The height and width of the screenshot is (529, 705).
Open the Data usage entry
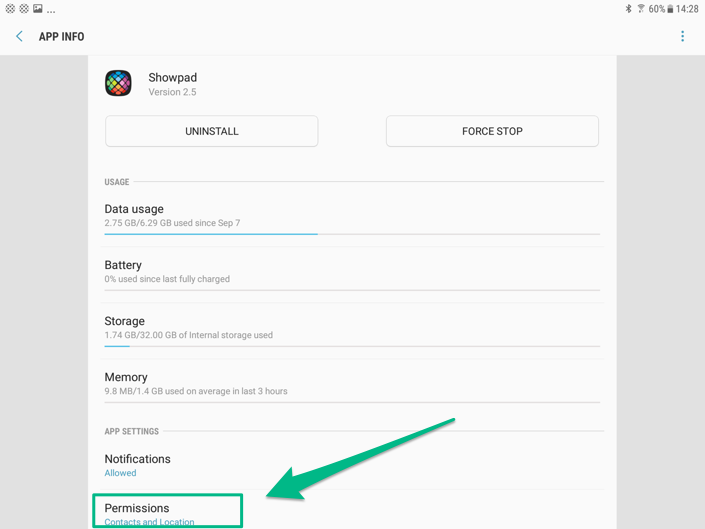click(x=352, y=219)
